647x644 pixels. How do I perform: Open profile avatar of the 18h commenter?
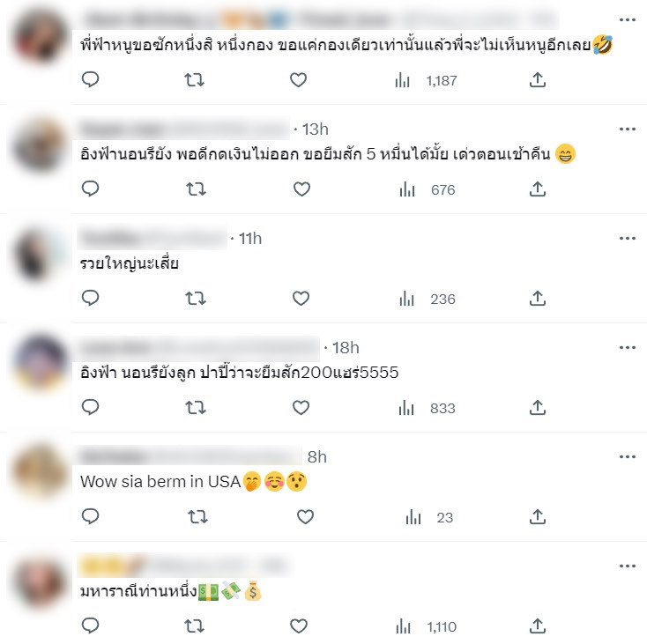[40, 363]
